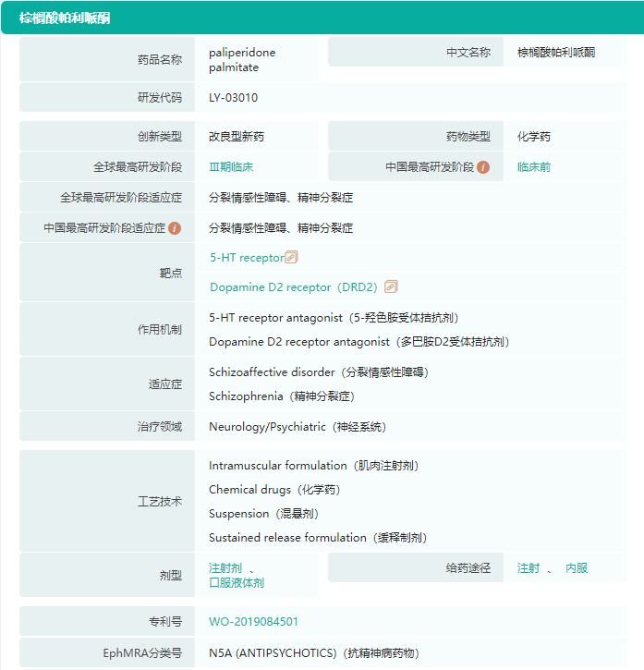Select N5A (ANTIPSYCHOTICS) classification text
The width and height of the screenshot is (644, 670).
(314, 653)
